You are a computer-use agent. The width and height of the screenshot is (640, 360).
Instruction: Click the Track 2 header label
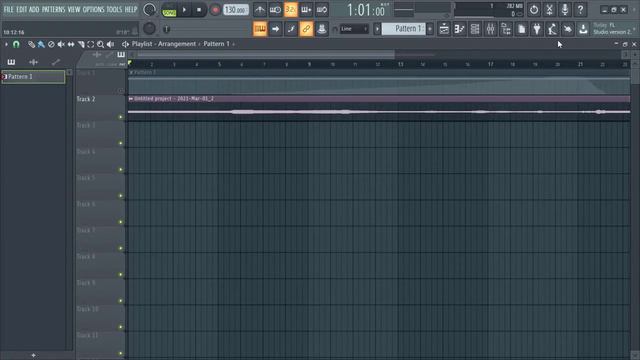click(x=86, y=99)
